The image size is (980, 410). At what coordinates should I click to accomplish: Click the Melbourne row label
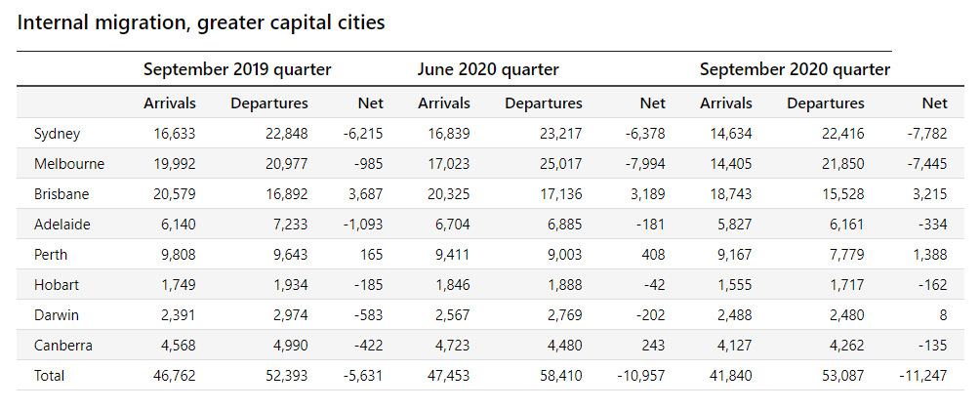(x=68, y=164)
